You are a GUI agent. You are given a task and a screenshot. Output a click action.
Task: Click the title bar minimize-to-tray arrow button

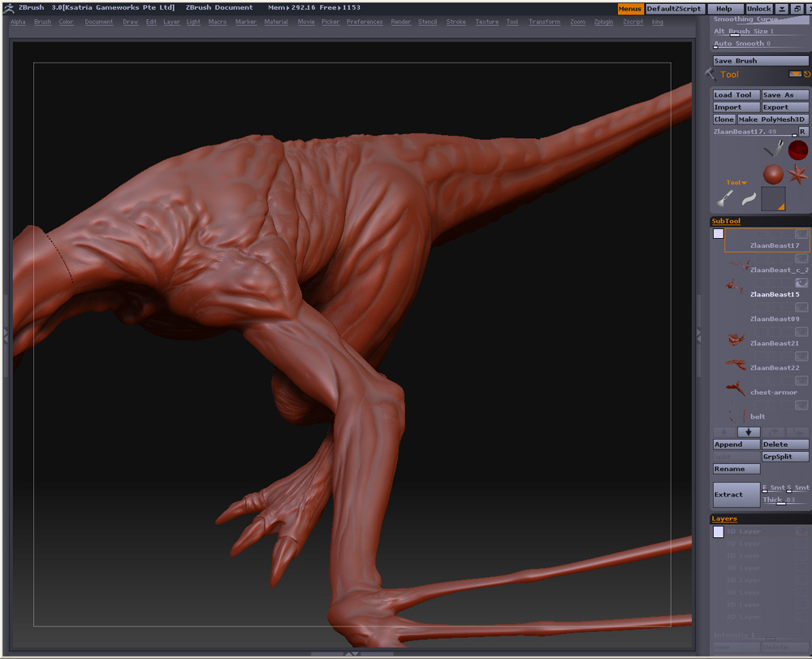[x=782, y=9]
